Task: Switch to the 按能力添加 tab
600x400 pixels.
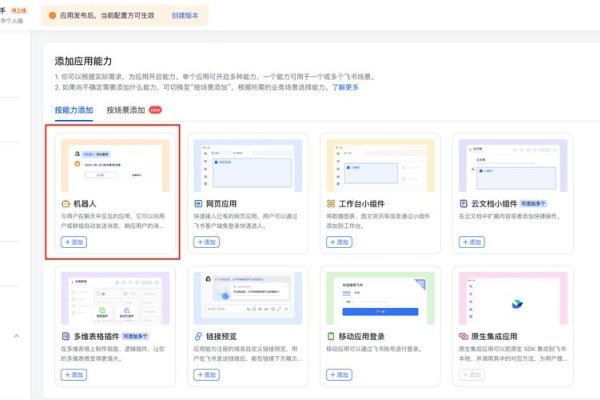Action: pos(74,110)
